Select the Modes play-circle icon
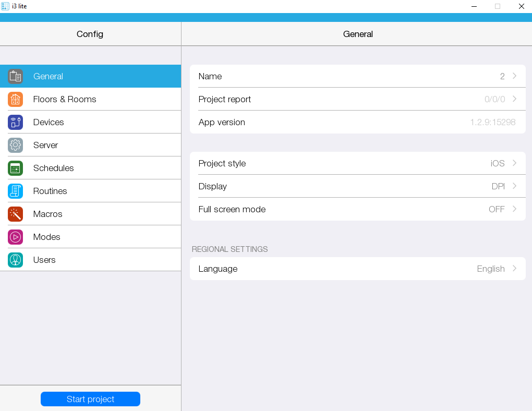 (x=15, y=237)
